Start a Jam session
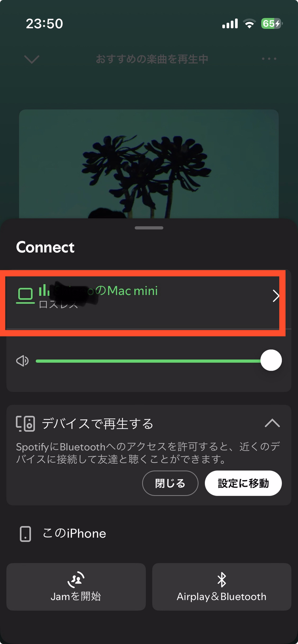The width and height of the screenshot is (298, 644). pos(76,587)
